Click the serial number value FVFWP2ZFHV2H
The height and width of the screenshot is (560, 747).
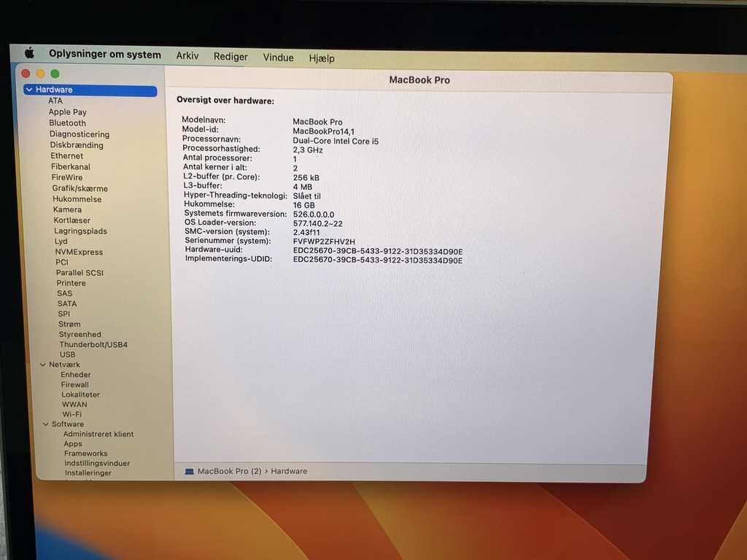[x=324, y=241]
